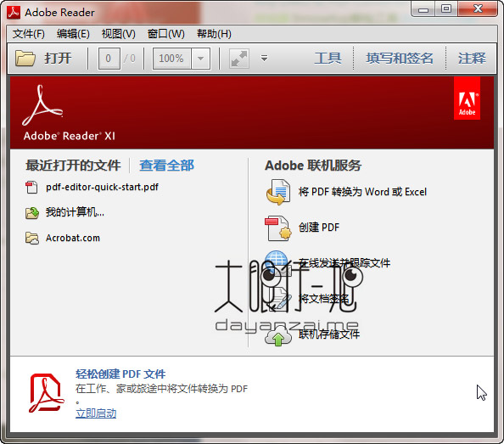The image size is (504, 444).
Task: Click the Acrobat.com folder icon
Action: coord(32,239)
